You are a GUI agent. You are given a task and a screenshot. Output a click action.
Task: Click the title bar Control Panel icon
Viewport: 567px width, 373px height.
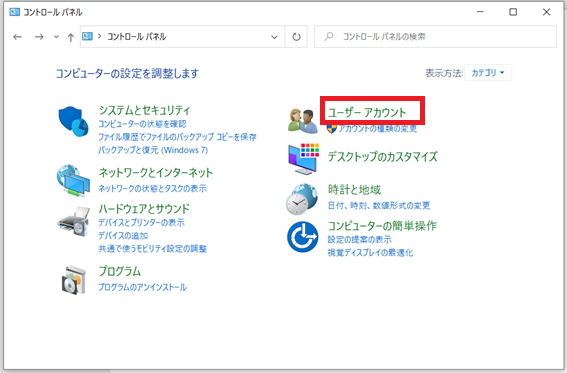click(x=14, y=12)
